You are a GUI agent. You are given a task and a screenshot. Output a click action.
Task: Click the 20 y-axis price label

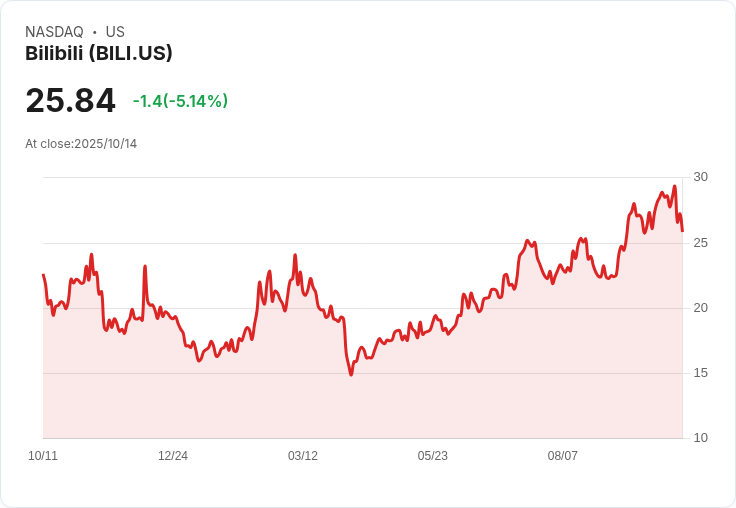click(700, 308)
